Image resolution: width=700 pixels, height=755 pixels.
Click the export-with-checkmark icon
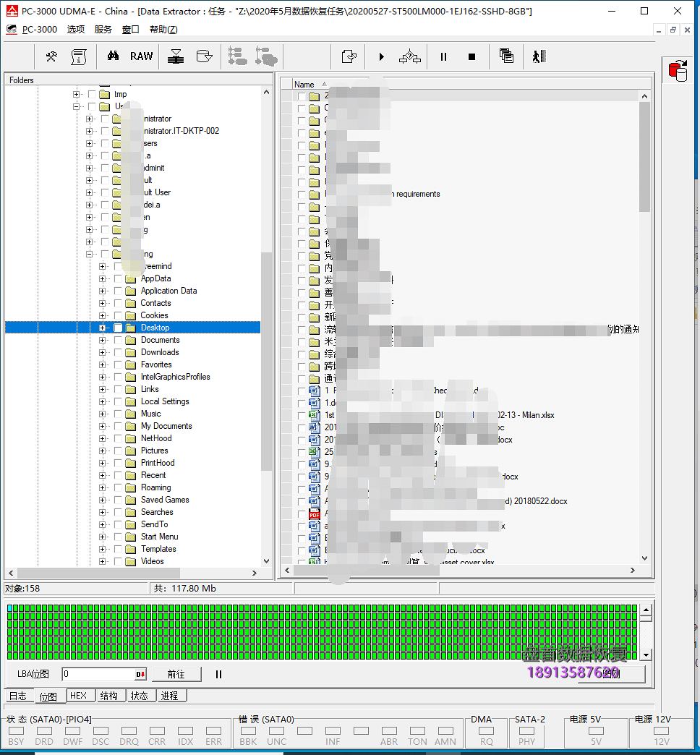[349, 57]
